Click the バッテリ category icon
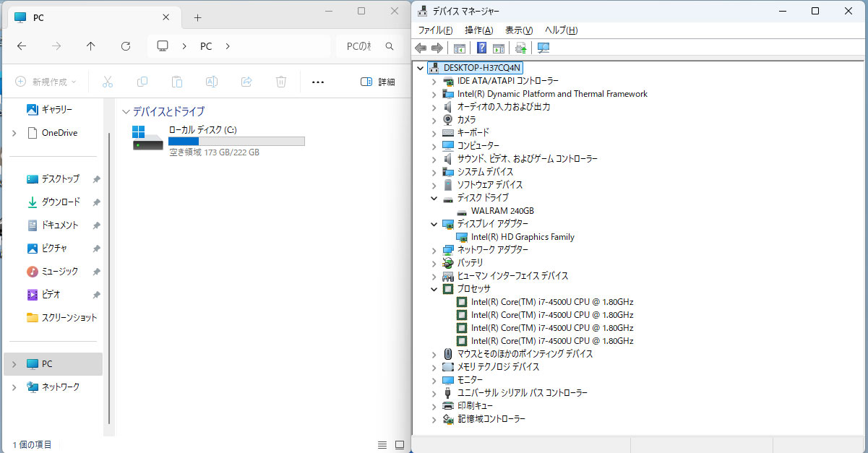This screenshot has height=453, width=868. 448,263
